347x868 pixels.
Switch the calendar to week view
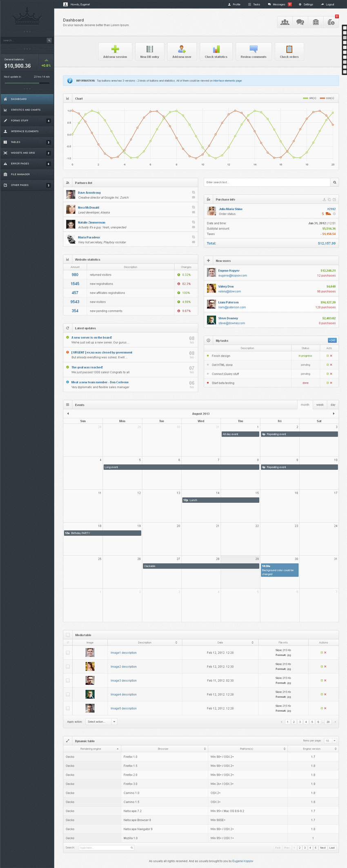(320, 405)
